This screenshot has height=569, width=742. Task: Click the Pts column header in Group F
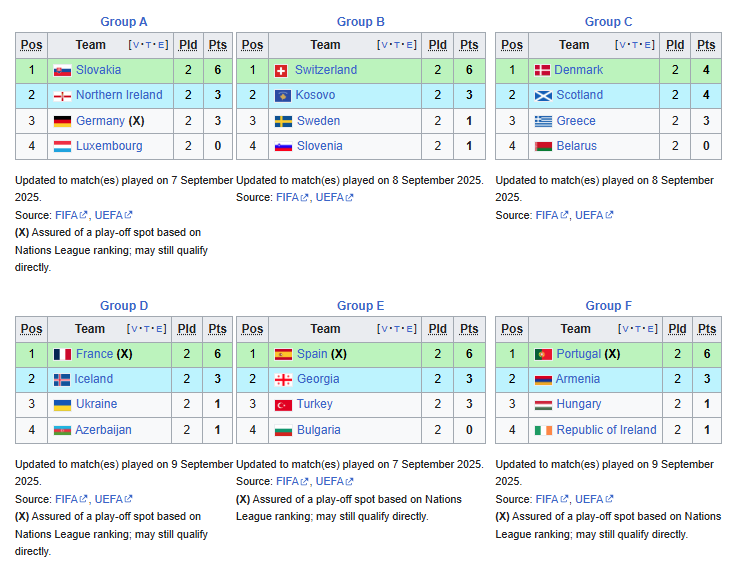click(x=707, y=329)
